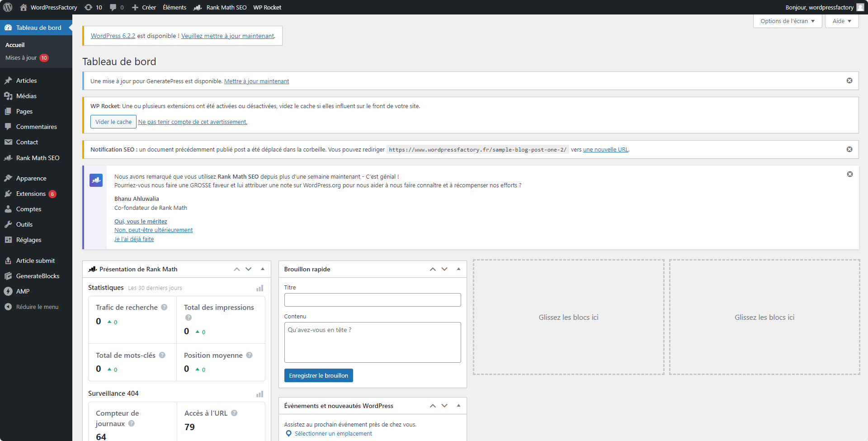Move Brouillon rapide panel down
868x441 pixels.
tap(444, 269)
